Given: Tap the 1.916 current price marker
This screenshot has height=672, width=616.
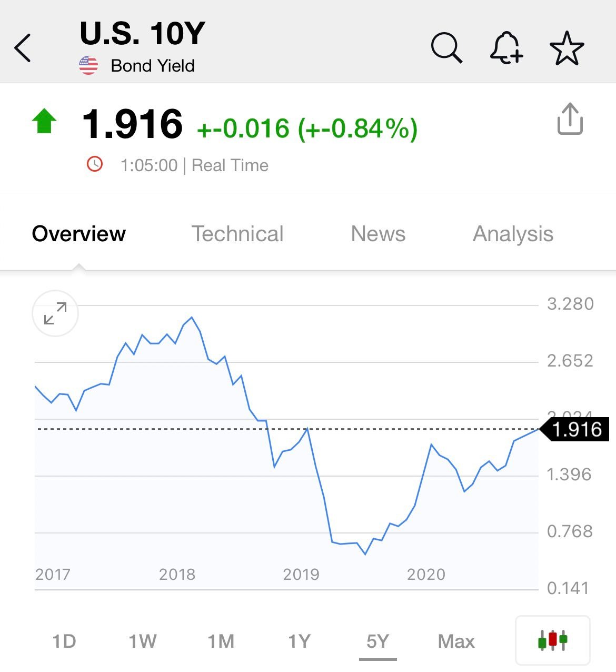Looking at the screenshot, I should click(575, 429).
